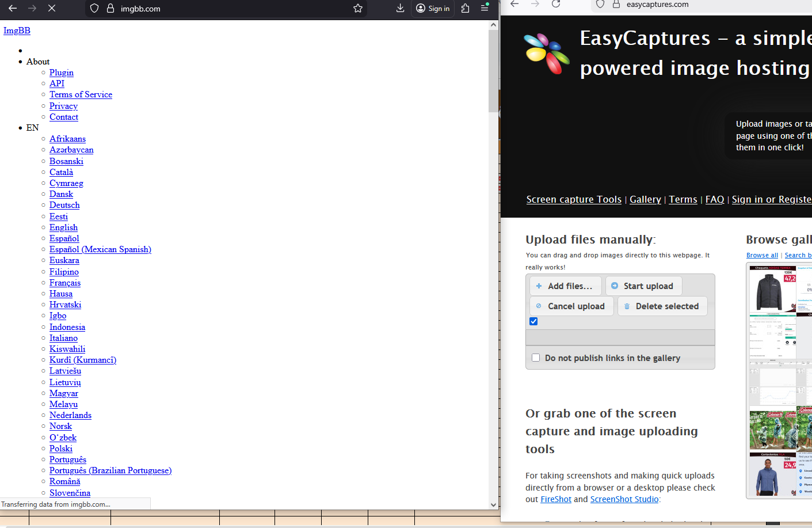Select the Afrikaans language link

(x=67, y=139)
